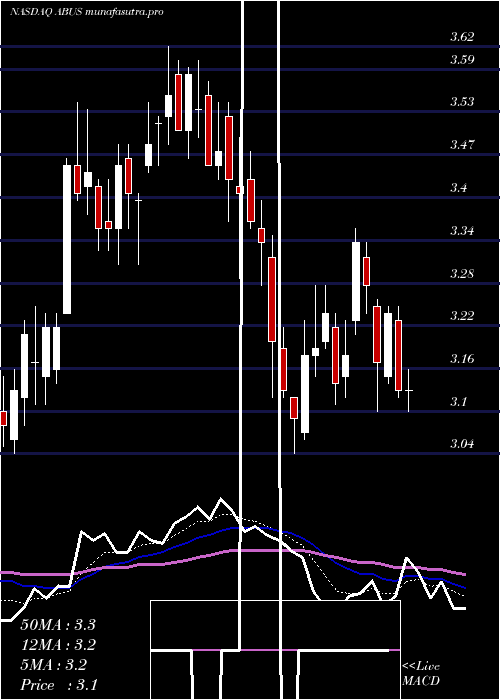
Task: Click the Price : 3.1 legend entry
Action: pos(59,685)
